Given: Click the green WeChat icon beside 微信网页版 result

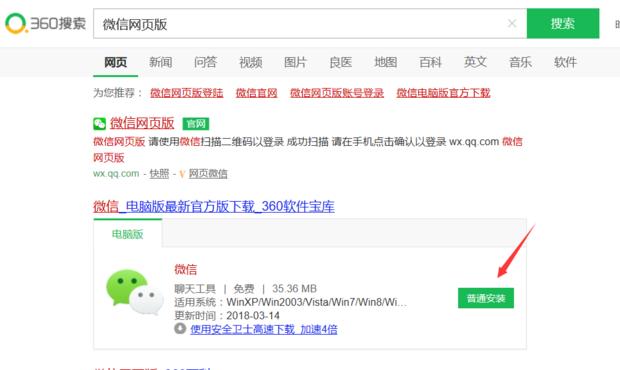Looking at the screenshot, I should coord(100,124).
